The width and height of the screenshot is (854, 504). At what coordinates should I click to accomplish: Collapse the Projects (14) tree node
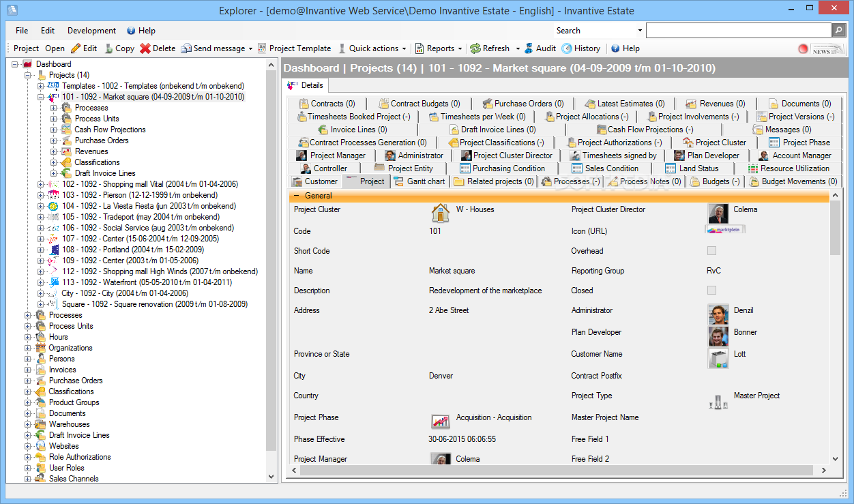[28, 75]
